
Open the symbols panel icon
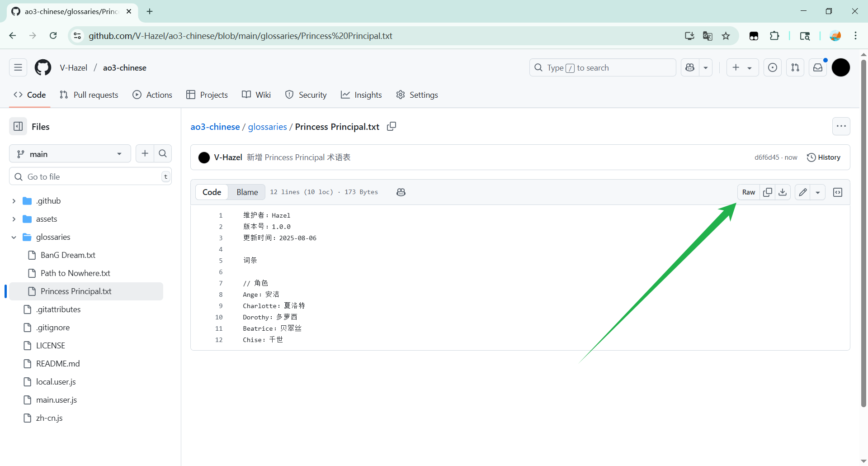coord(838,192)
